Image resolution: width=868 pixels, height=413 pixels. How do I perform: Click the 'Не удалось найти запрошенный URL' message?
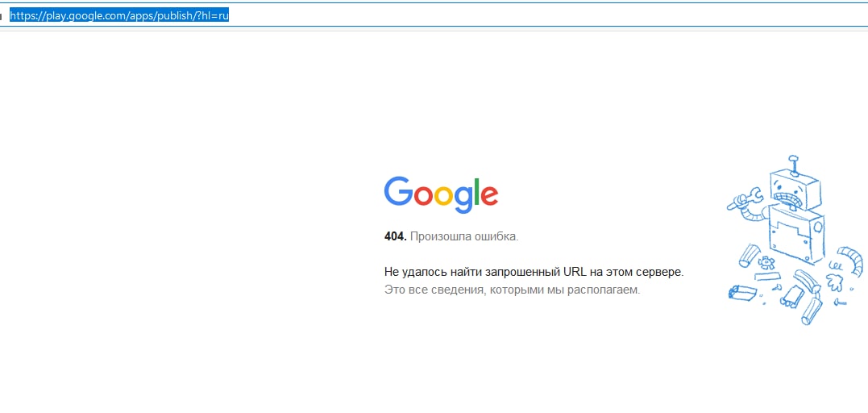coord(534,272)
